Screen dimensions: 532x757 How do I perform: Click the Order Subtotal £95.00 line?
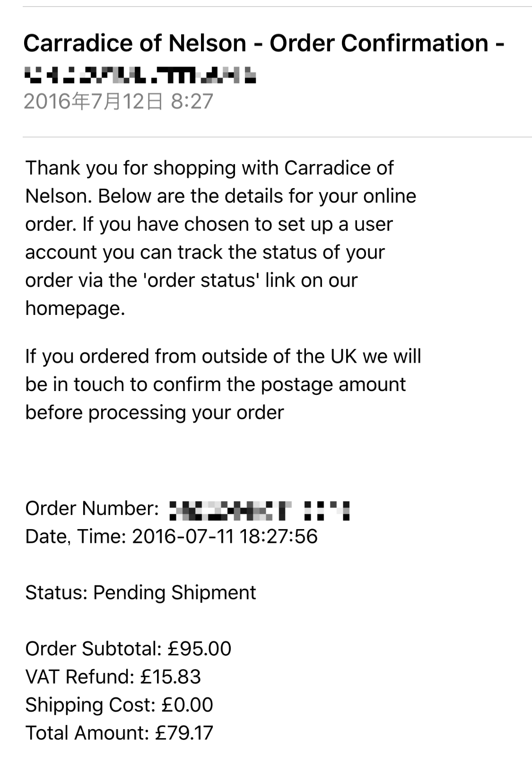click(128, 648)
